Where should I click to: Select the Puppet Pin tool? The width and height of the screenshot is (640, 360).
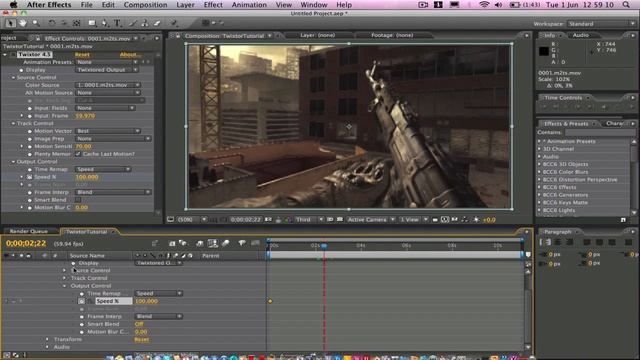coord(174,23)
